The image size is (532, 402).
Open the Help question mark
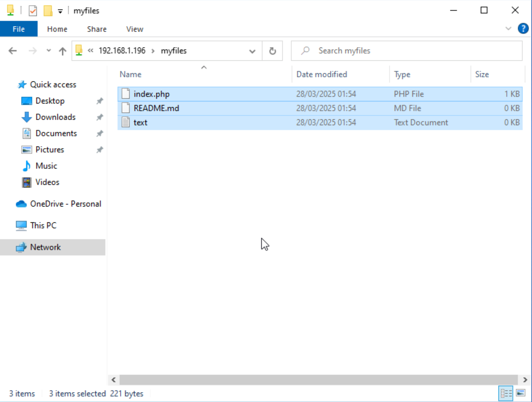(x=523, y=28)
